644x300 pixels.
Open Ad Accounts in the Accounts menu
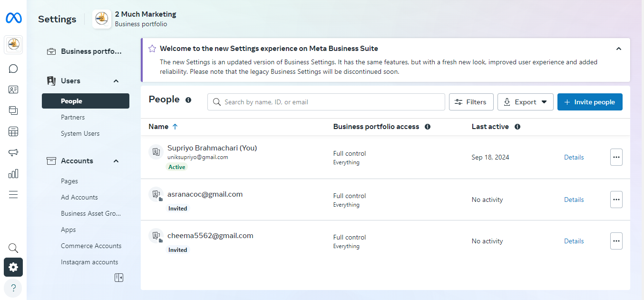(x=79, y=197)
